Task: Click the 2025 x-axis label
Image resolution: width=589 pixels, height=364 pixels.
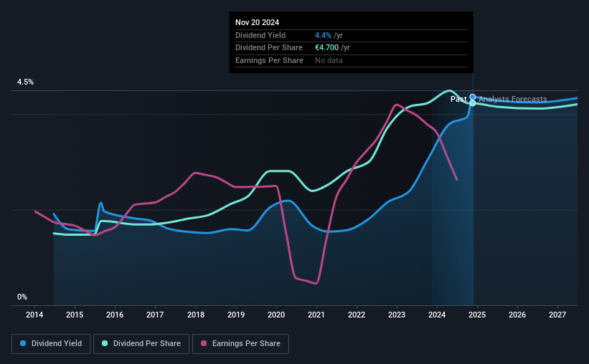Action: tap(477, 315)
